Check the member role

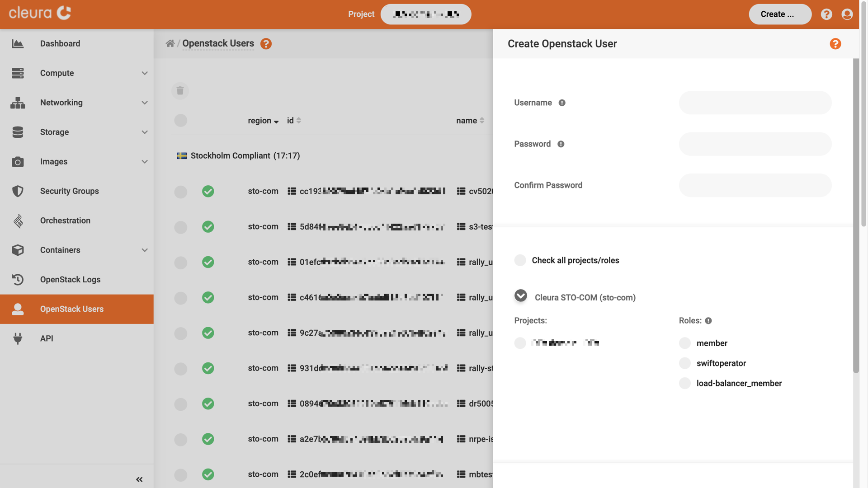pos(685,343)
